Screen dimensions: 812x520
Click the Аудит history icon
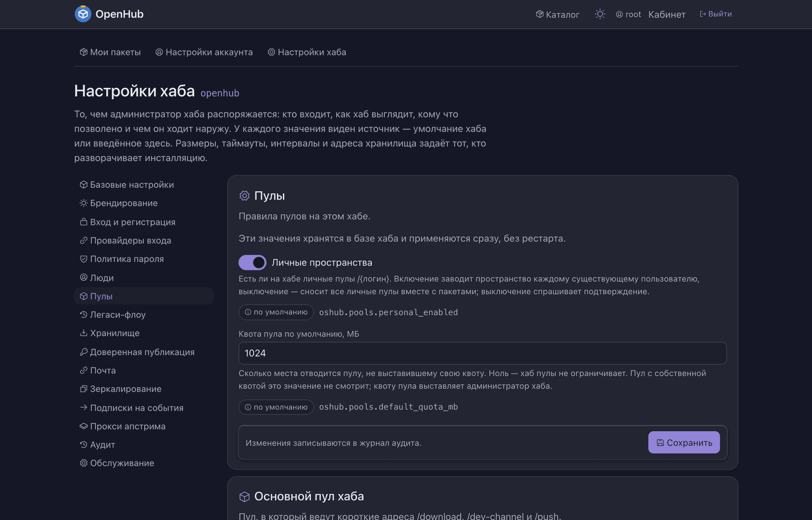pyautogui.click(x=84, y=445)
